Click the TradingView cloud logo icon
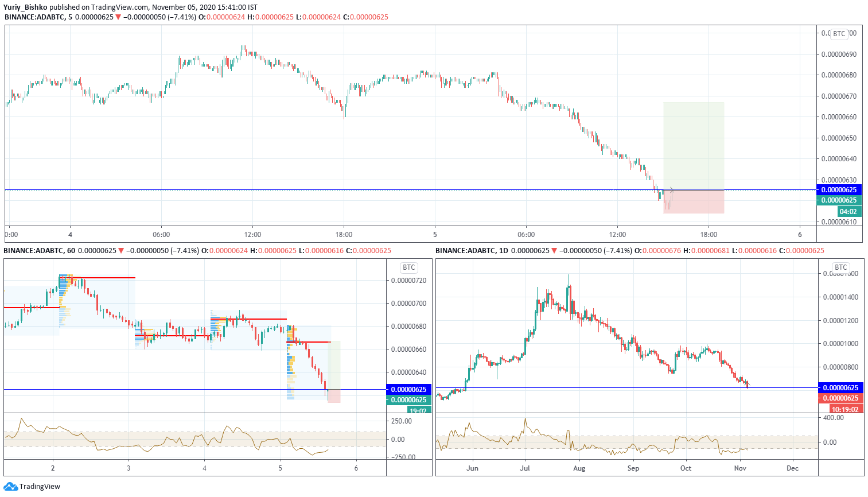Viewport: 868px width, 497px height. pyautogui.click(x=10, y=487)
